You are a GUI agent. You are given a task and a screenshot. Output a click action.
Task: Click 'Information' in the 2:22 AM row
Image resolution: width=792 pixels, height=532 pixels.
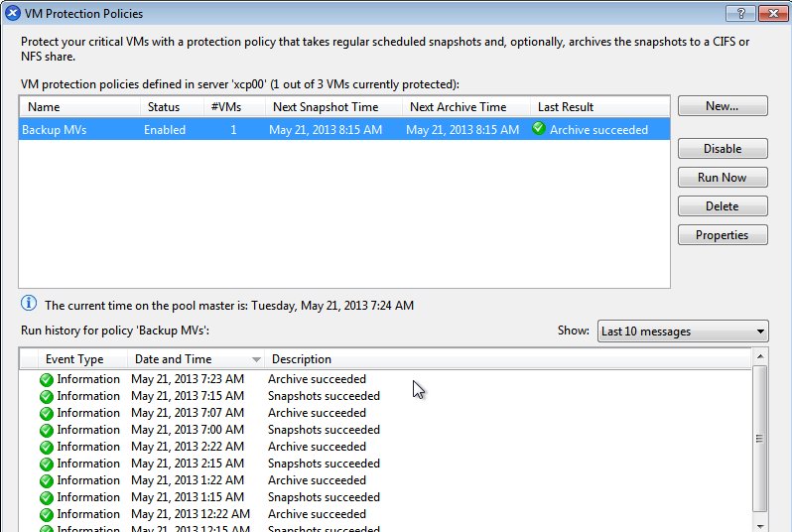88,447
